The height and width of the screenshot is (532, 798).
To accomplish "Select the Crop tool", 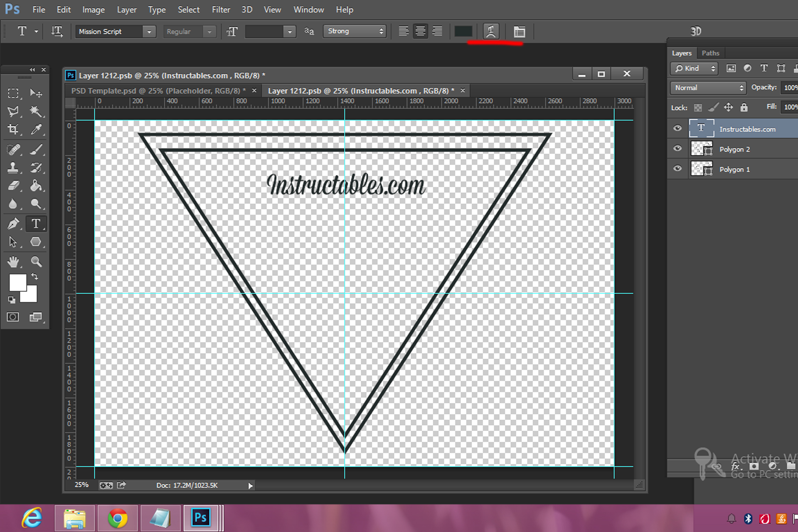I will click(x=13, y=129).
